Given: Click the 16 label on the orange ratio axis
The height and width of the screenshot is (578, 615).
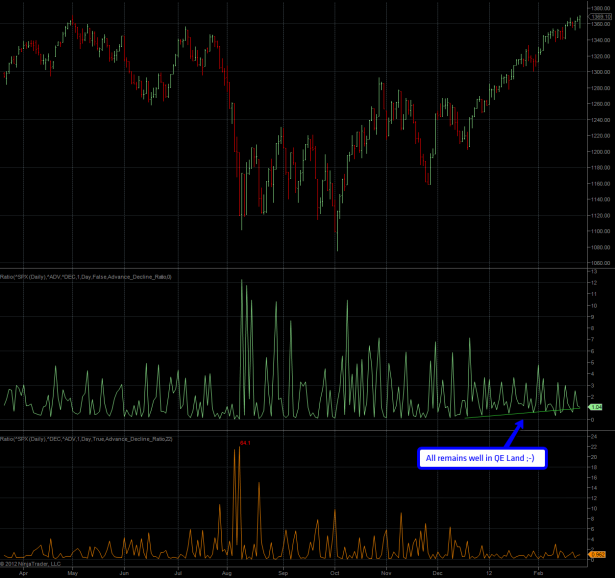Looking at the screenshot, I should [594, 477].
